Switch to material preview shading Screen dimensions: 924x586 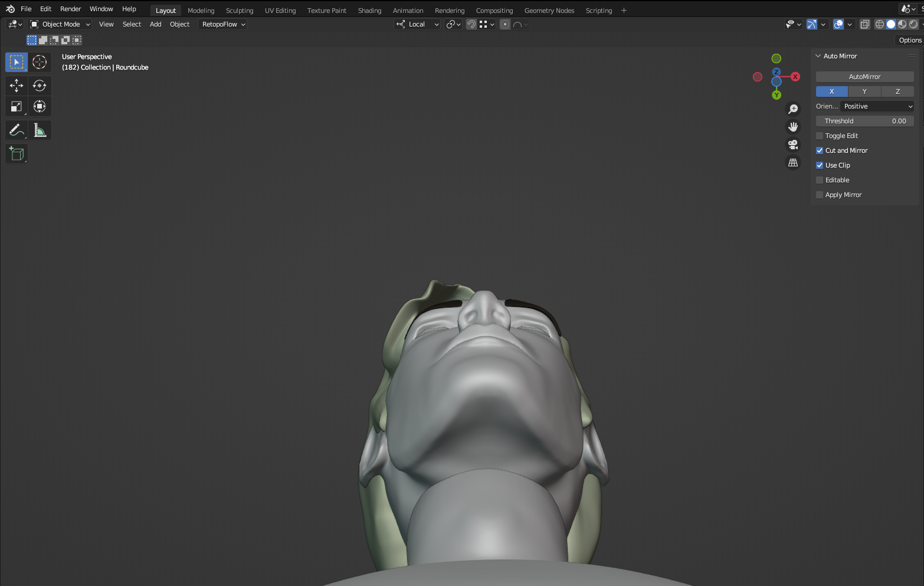[902, 24]
